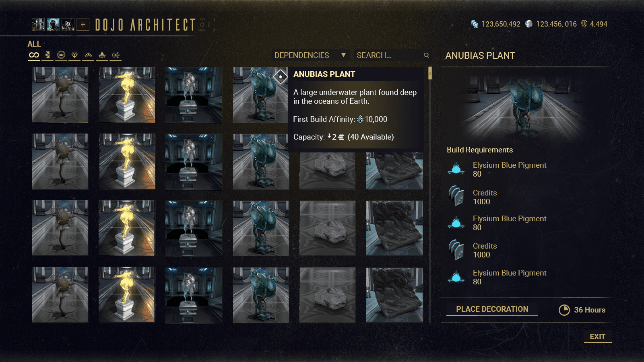The image size is (644, 362).
Task: Click the search magnifier icon
Action: click(426, 55)
